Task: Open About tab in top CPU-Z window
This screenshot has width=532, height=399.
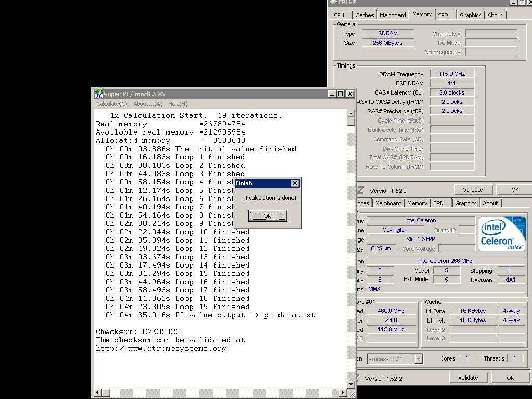Action: pyautogui.click(x=495, y=15)
